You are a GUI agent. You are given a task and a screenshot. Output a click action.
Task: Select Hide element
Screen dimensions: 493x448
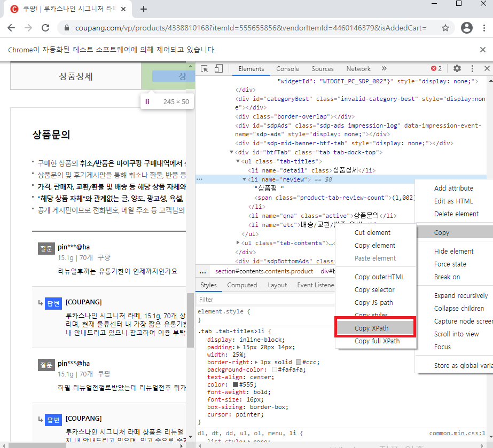click(x=454, y=251)
